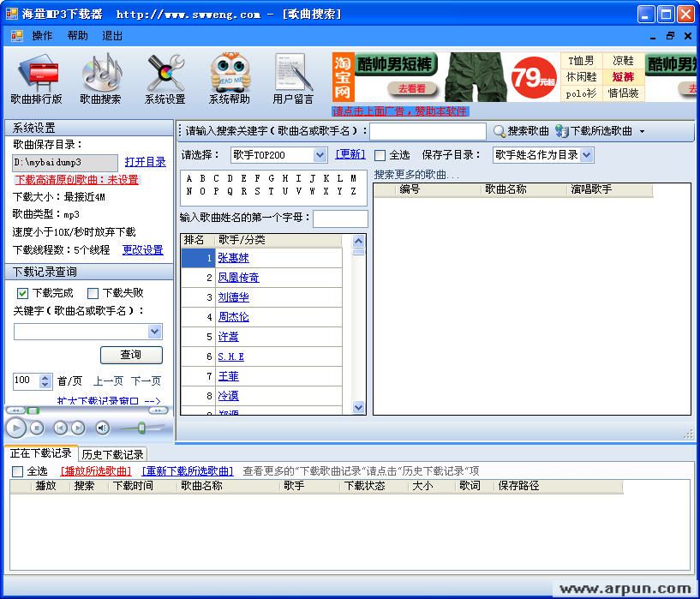
Task: Click the rewind button above the player
Action: click(x=15, y=410)
